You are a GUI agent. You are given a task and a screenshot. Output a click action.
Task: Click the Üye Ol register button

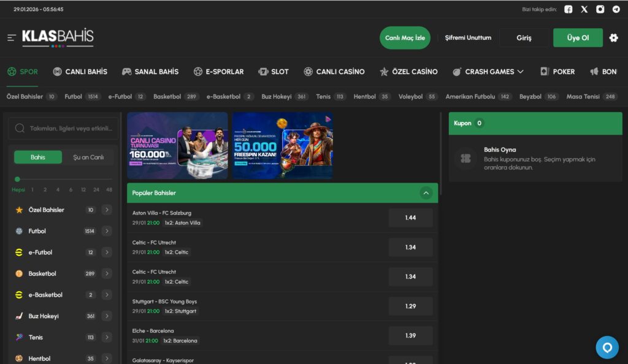click(578, 37)
